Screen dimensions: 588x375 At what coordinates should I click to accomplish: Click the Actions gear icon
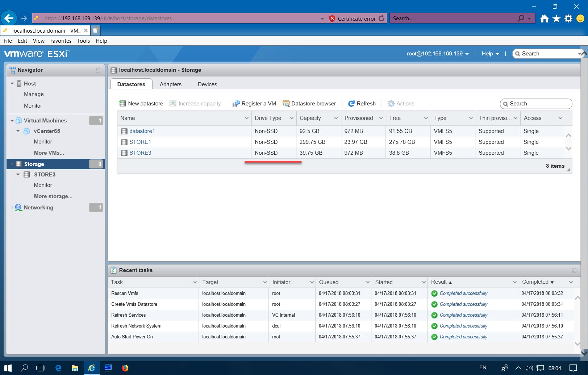point(391,103)
